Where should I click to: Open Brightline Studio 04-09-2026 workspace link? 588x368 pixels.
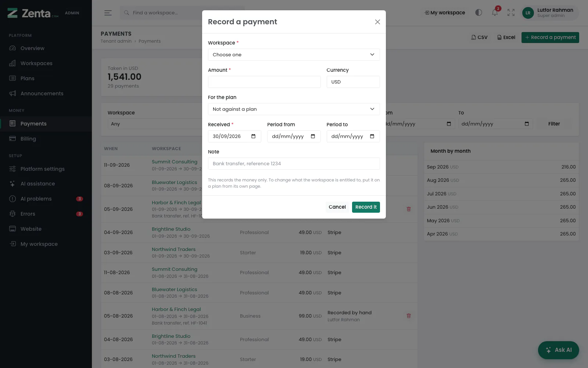(x=171, y=229)
